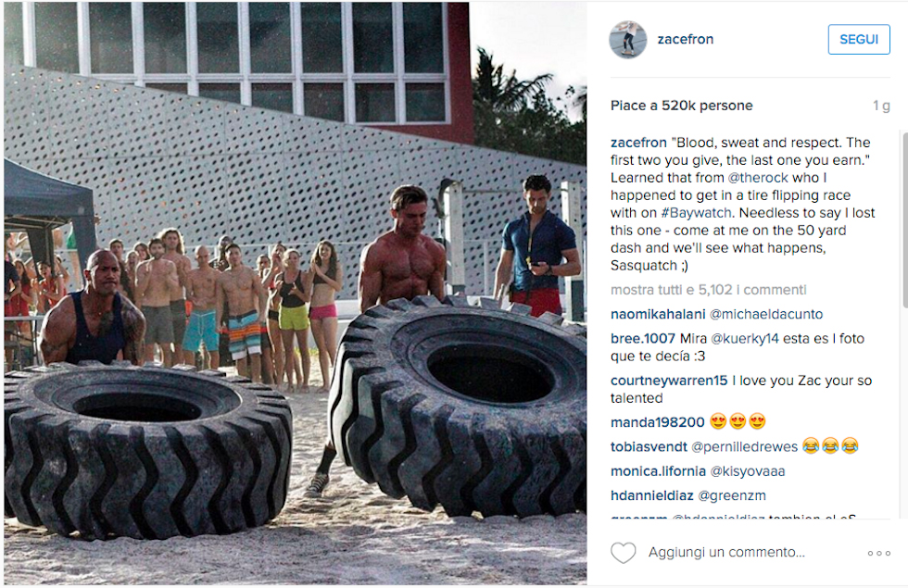The image size is (908, 588).
Task: Visit monica.lifornia's profile
Action: (x=658, y=471)
